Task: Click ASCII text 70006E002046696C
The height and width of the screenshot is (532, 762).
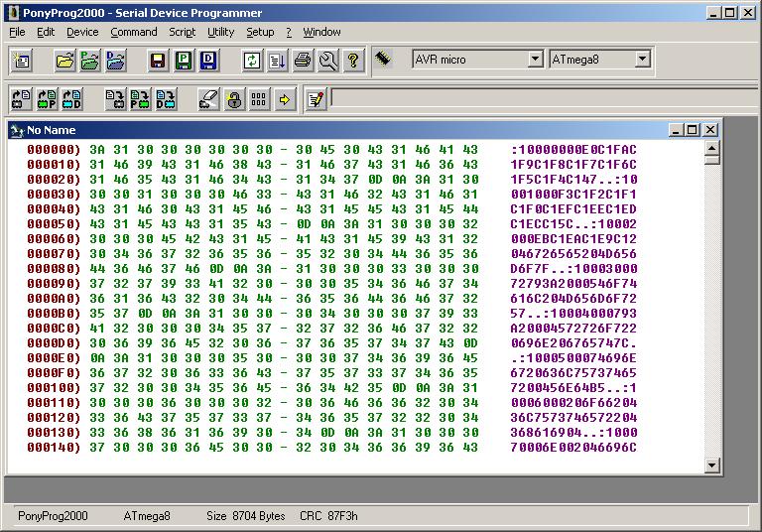Action: (573, 448)
